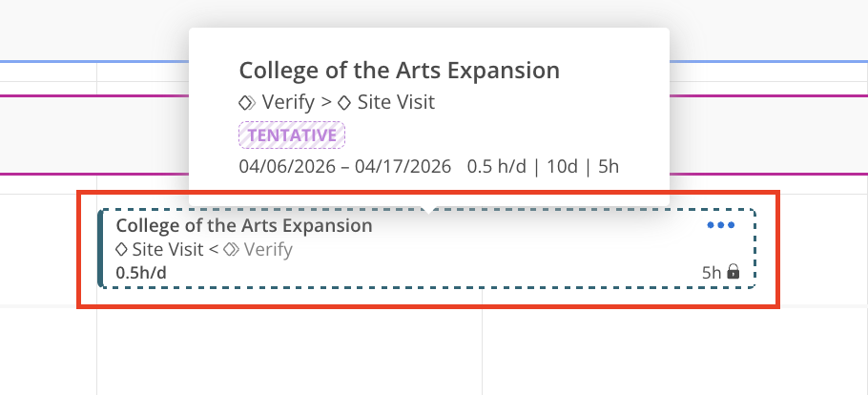Click the Site Visit label in the tooltip
This screenshot has width=868, height=395.
point(395,102)
